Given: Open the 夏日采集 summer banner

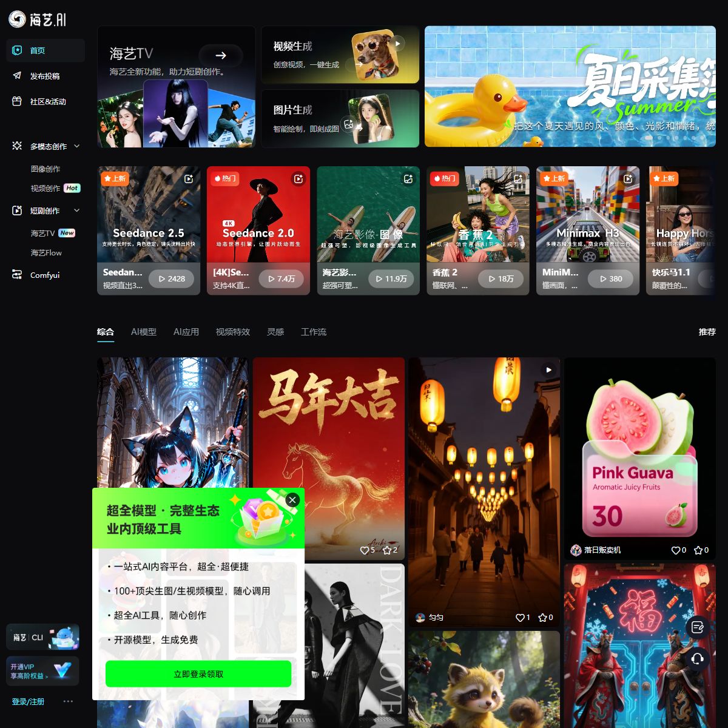Looking at the screenshot, I should pyautogui.click(x=570, y=86).
